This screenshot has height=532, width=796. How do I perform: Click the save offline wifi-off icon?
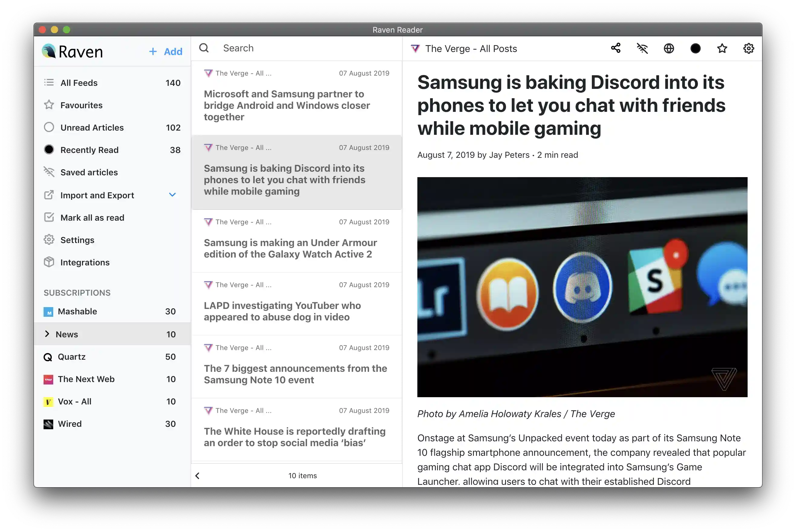(x=642, y=49)
